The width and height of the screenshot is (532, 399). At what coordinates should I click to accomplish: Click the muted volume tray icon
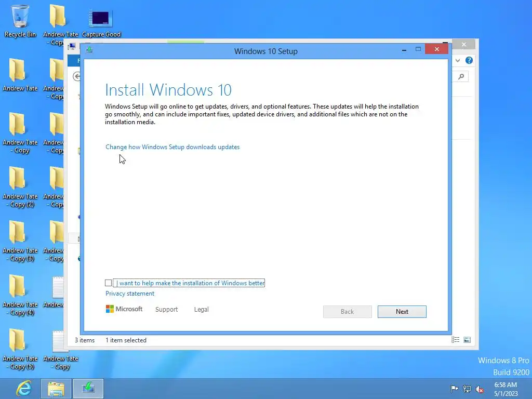coord(480,389)
